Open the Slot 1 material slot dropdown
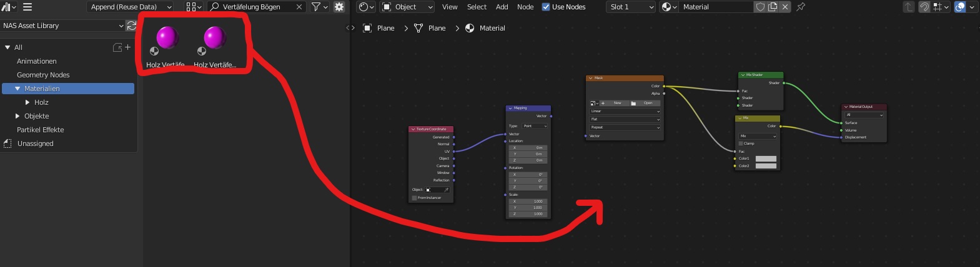Image resolution: width=980 pixels, height=267 pixels. coord(631,7)
